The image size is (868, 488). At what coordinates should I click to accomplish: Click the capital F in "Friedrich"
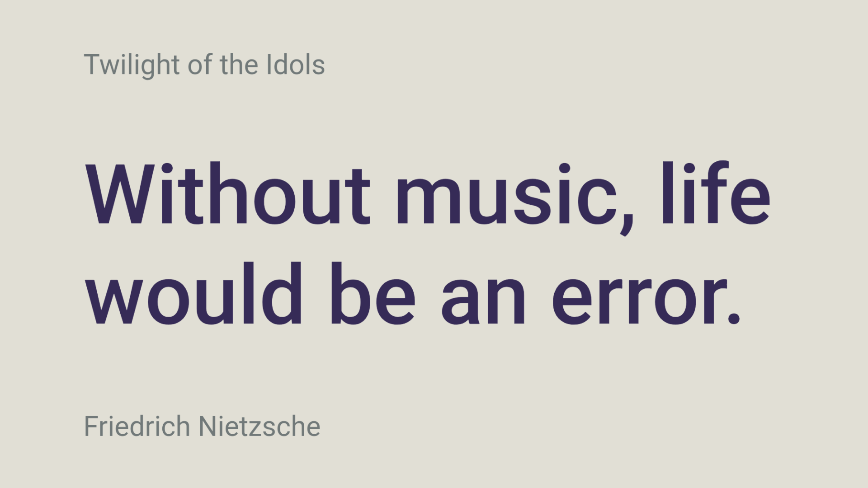pos(91,427)
